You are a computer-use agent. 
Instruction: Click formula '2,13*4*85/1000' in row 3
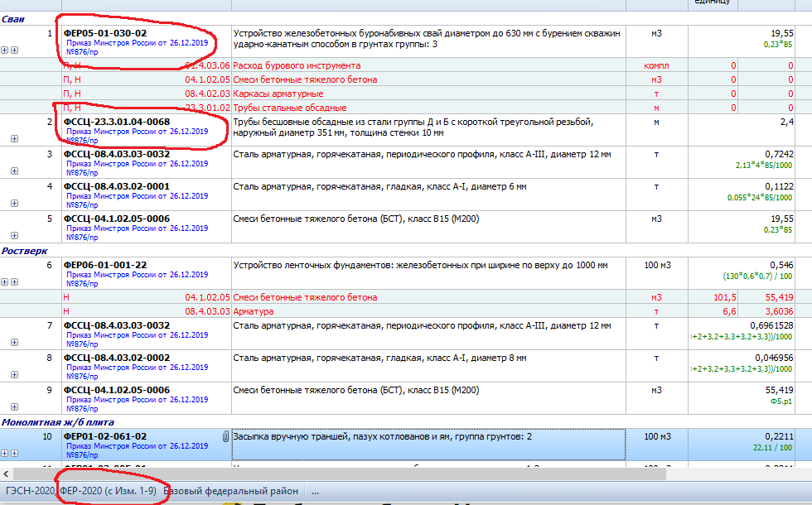[764, 165]
